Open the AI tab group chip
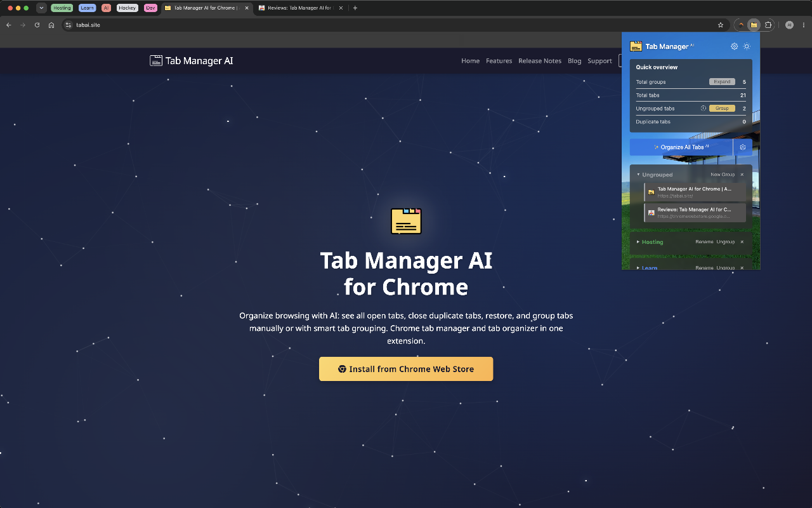The width and height of the screenshot is (812, 508). (106, 8)
